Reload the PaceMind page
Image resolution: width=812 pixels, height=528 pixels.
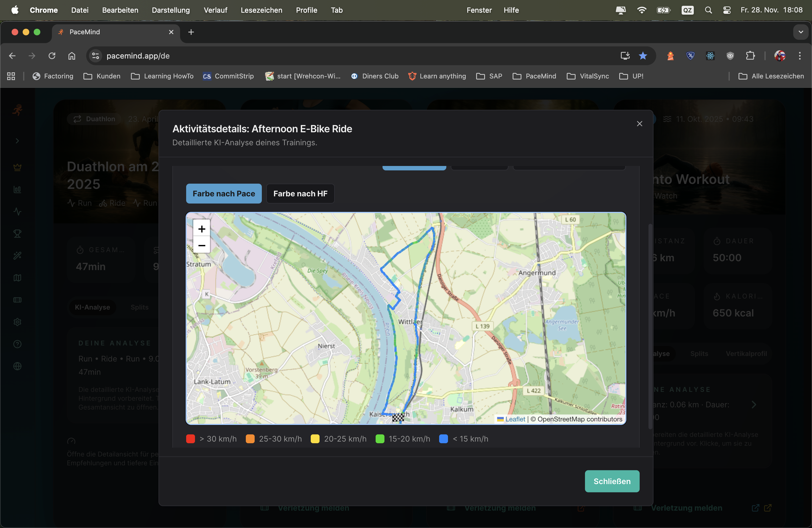52,56
